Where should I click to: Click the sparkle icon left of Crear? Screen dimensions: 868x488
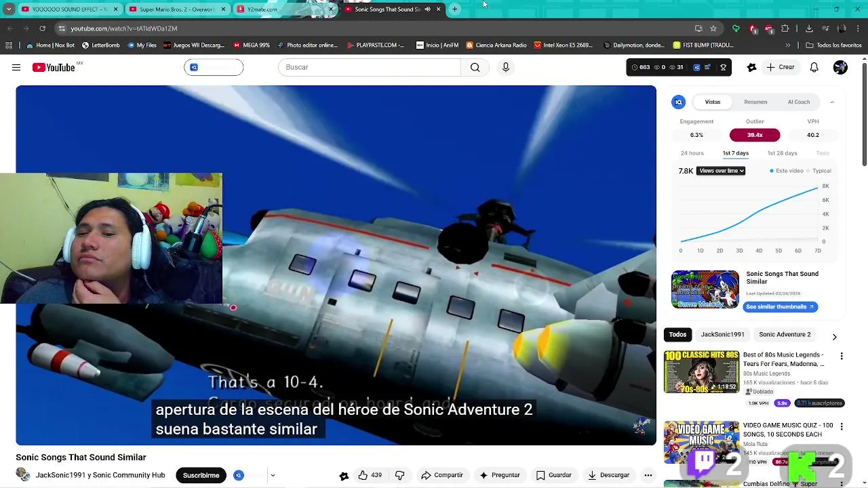point(751,67)
